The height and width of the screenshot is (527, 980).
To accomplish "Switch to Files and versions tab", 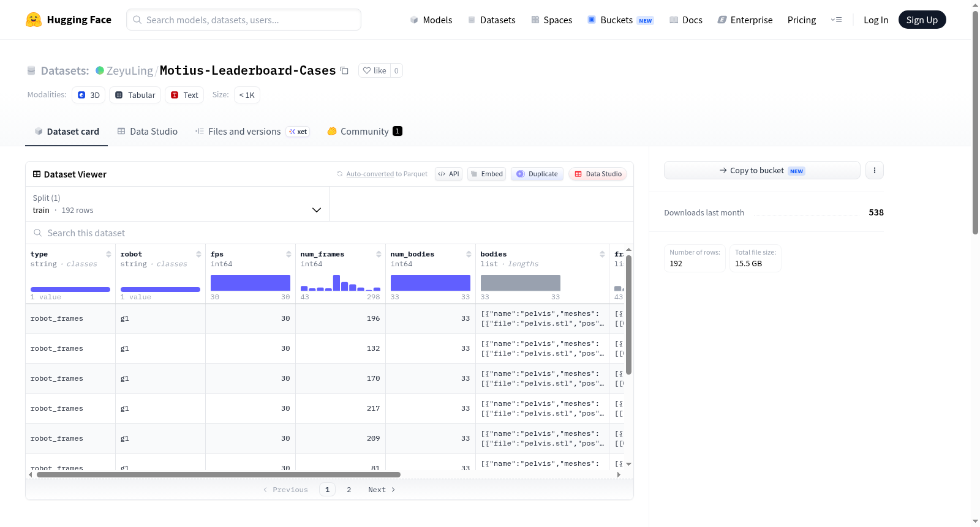I will 252,131.
